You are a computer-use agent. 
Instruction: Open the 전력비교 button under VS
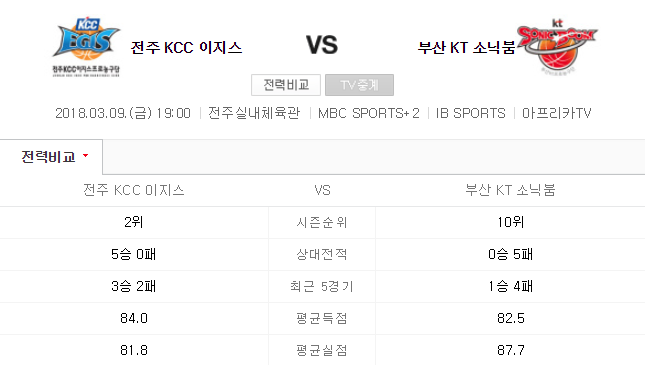(x=286, y=85)
